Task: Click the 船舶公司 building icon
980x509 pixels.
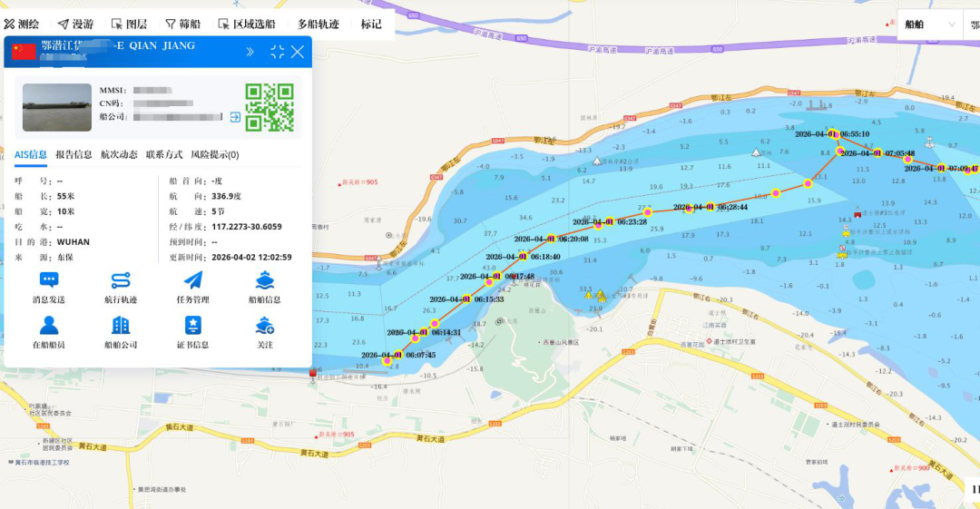Action: 121,326
